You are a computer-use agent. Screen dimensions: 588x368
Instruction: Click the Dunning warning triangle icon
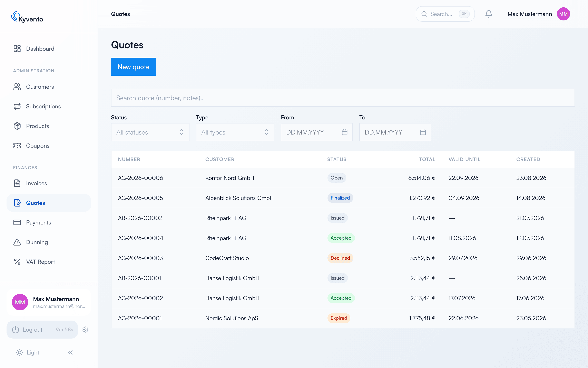click(17, 242)
